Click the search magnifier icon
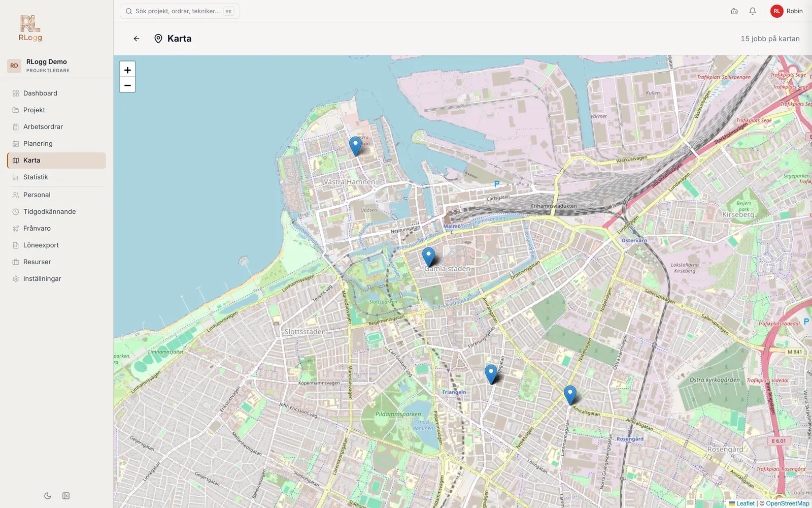This screenshot has height=508, width=812. tap(129, 11)
